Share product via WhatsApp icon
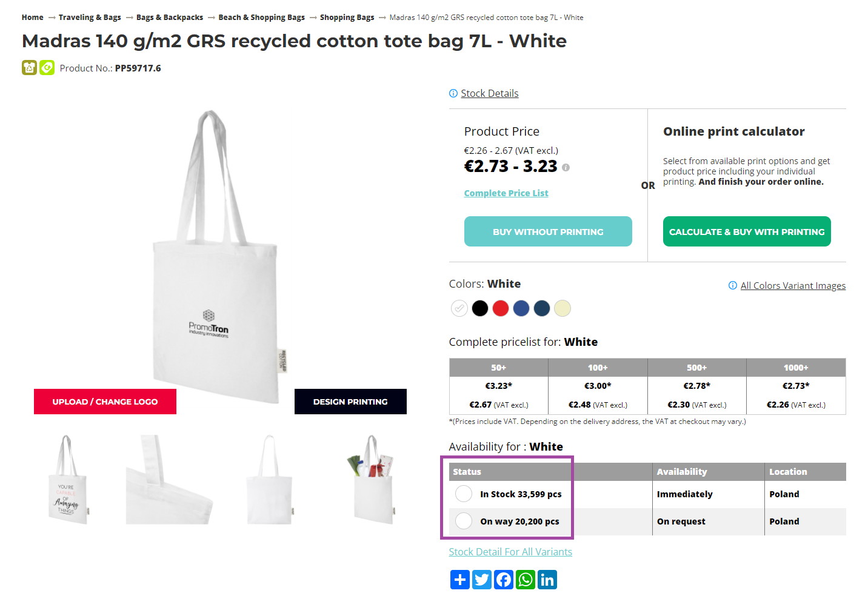 click(x=526, y=580)
